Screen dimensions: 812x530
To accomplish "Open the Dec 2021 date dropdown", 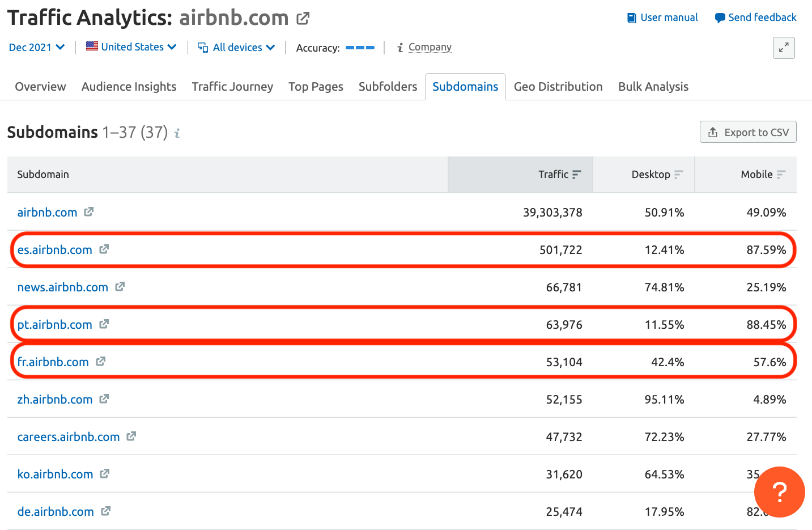I will pyautogui.click(x=37, y=48).
